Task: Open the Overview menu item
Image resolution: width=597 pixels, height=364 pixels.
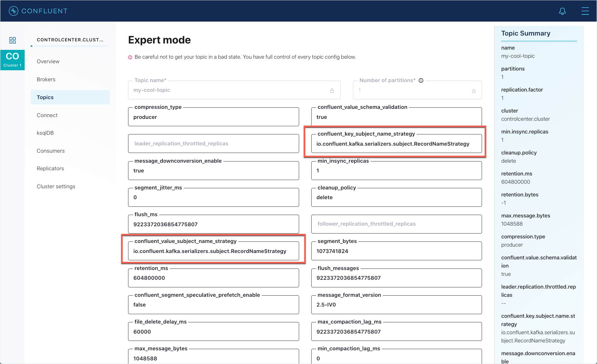Action: point(48,61)
